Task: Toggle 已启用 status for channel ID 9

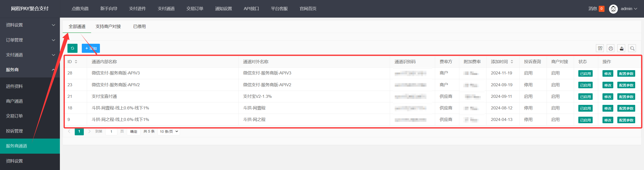Action: coord(585,120)
